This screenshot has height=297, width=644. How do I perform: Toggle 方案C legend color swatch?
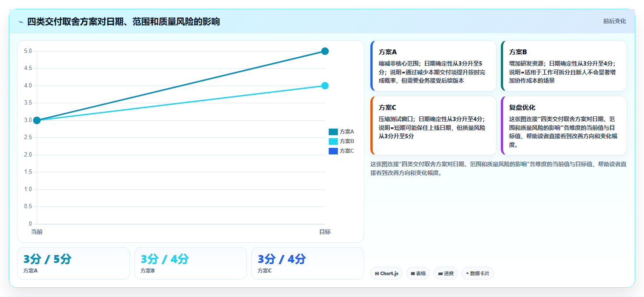point(333,151)
